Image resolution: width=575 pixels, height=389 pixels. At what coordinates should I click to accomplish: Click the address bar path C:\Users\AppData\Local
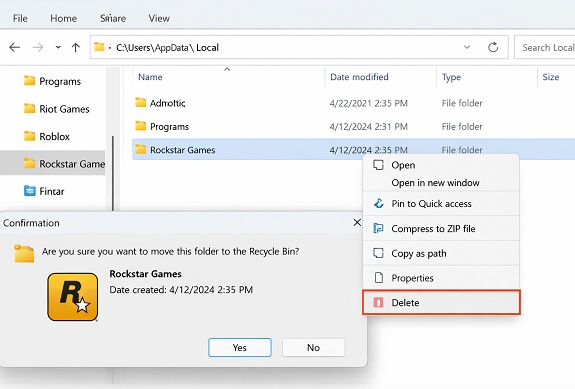pyautogui.click(x=167, y=47)
